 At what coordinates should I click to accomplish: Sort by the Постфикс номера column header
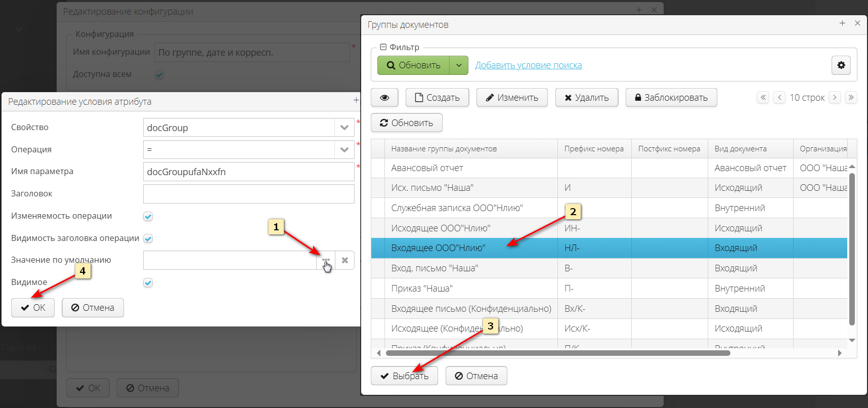tap(669, 149)
